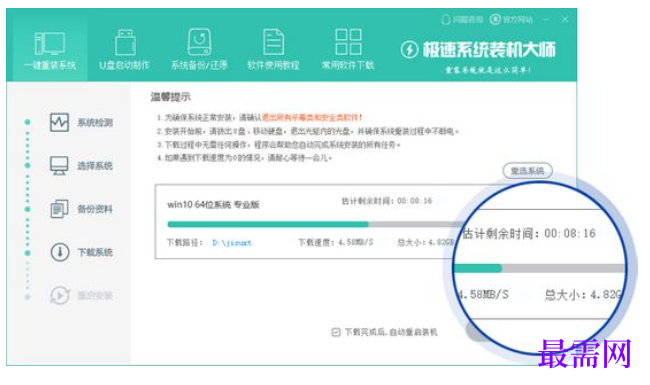Select the 系统检测 step icon
Image resolution: width=650 pixels, height=385 pixels.
click(59, 122)
